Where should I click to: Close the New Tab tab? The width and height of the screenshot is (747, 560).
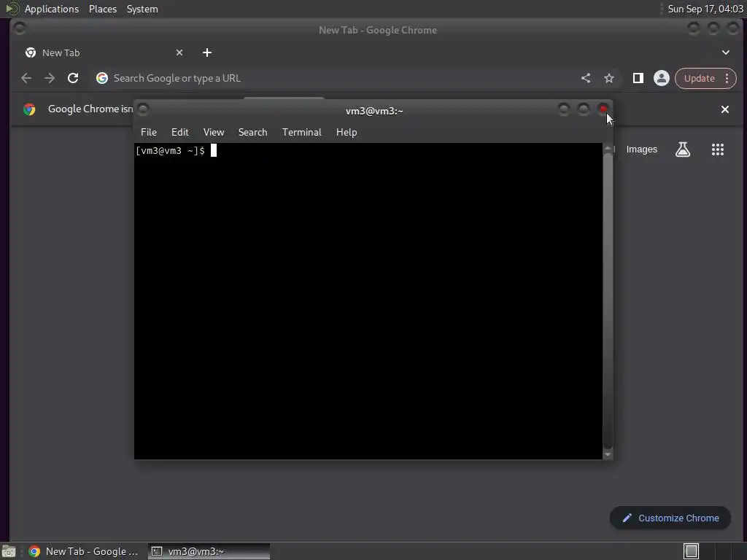(x=179, y=52)
